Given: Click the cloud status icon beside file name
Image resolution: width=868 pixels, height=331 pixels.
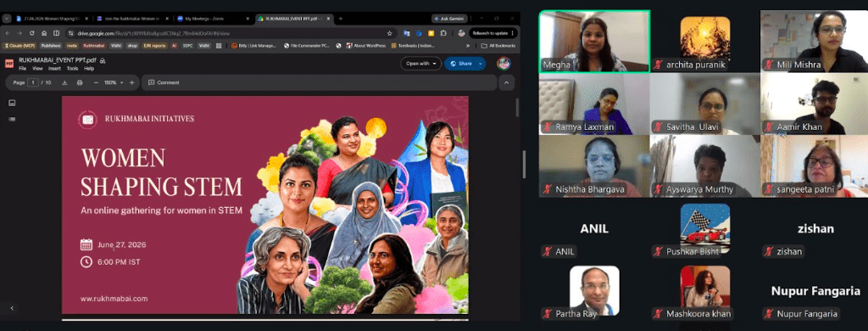Looking at the screenshot, I should point(103,60).
